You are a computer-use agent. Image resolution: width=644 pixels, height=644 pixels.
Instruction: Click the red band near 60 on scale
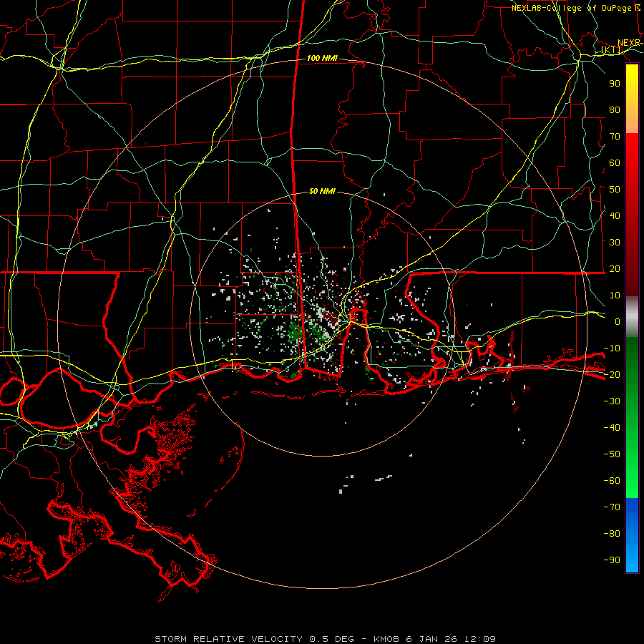(632, 163)
